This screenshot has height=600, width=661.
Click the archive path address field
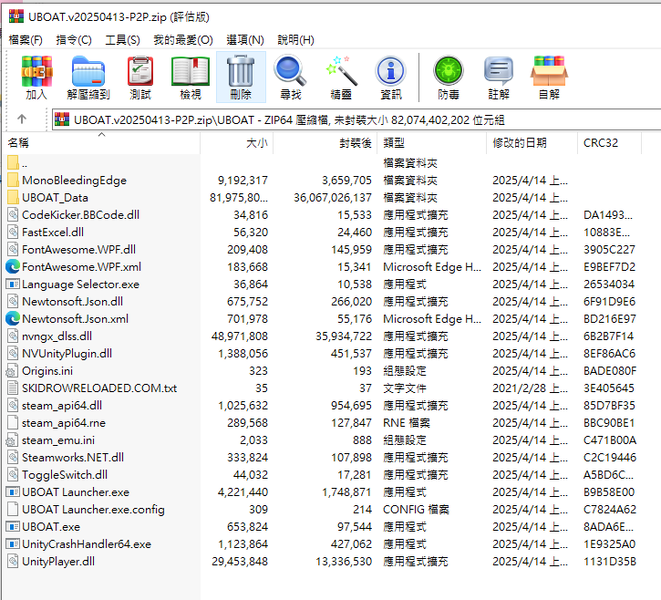(x=356, y=120)
